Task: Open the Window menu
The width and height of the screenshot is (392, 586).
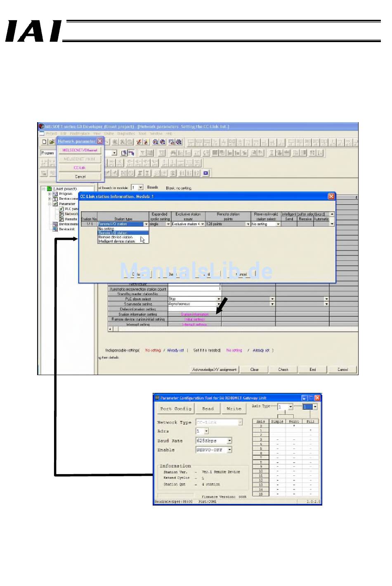Action: point(156,133)
